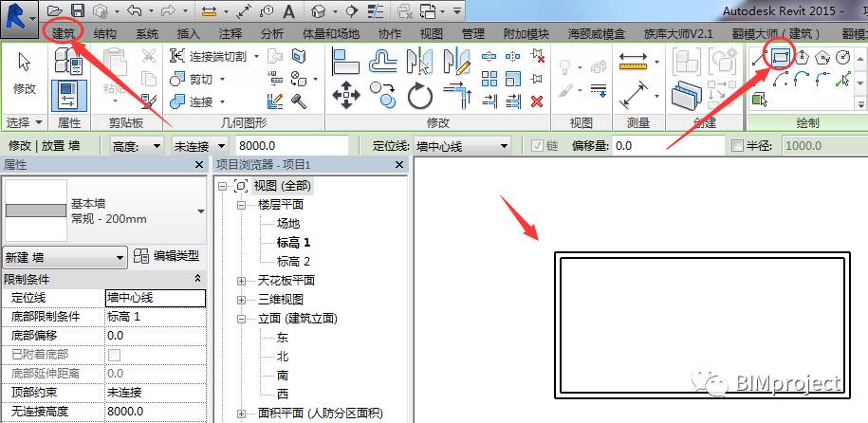Expand the 三维视图 tree node
Image resolution: width=868 pixels, height=423 pixels.
pyautogui.click(x=241, y=300)
